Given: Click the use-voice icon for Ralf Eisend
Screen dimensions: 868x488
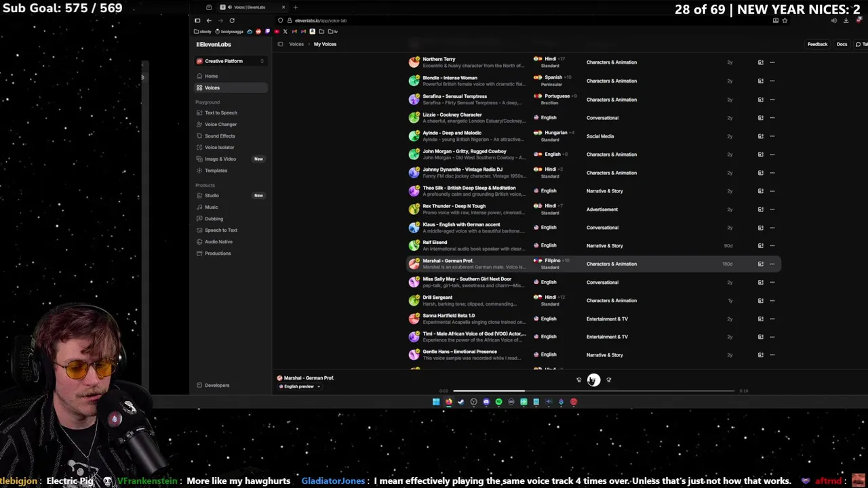Looking at the screenshot, I should click(x=760, y=245).
